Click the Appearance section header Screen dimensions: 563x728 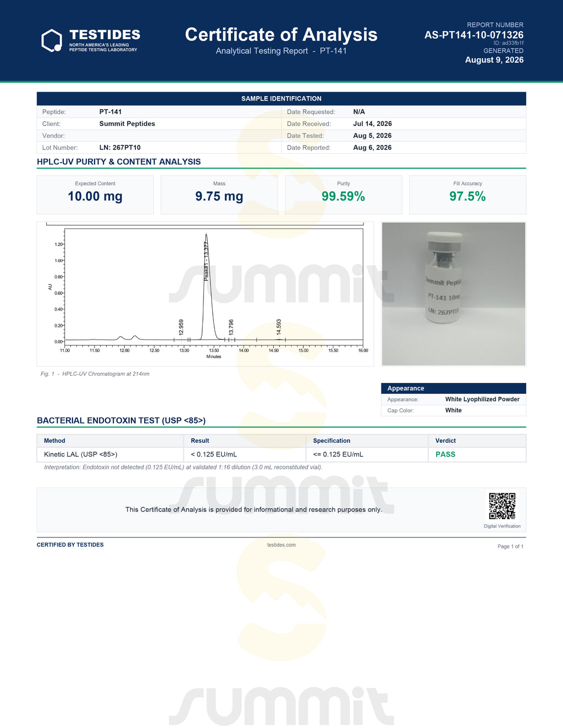pos(454,388)
